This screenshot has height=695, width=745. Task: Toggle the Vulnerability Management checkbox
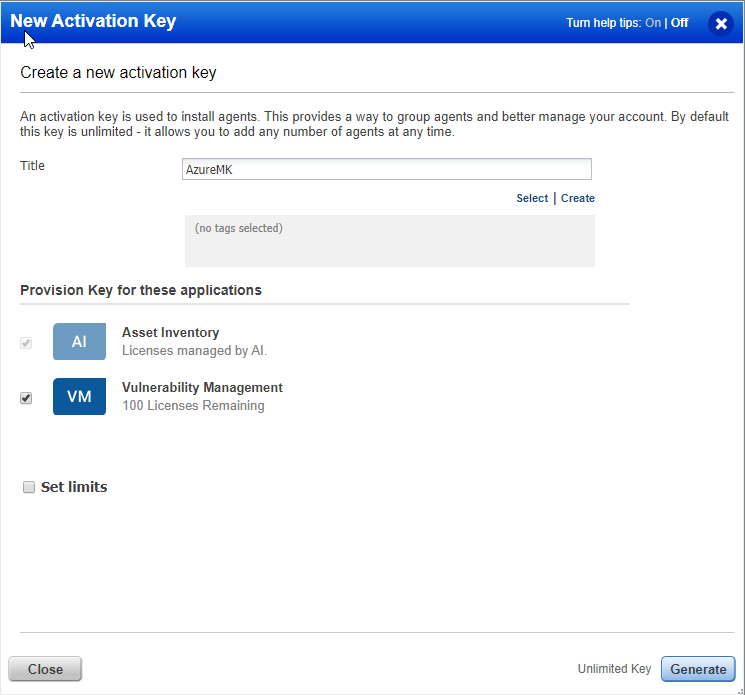26,398
